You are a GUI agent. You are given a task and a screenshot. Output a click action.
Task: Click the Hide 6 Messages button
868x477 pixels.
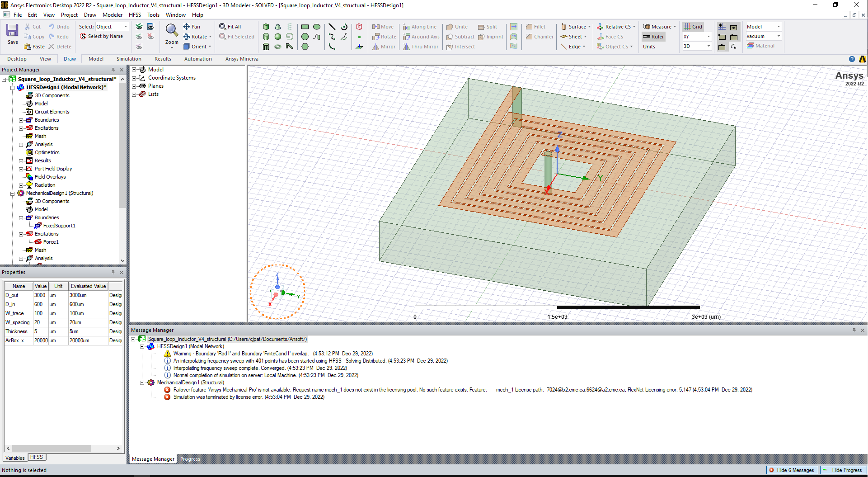792,470
